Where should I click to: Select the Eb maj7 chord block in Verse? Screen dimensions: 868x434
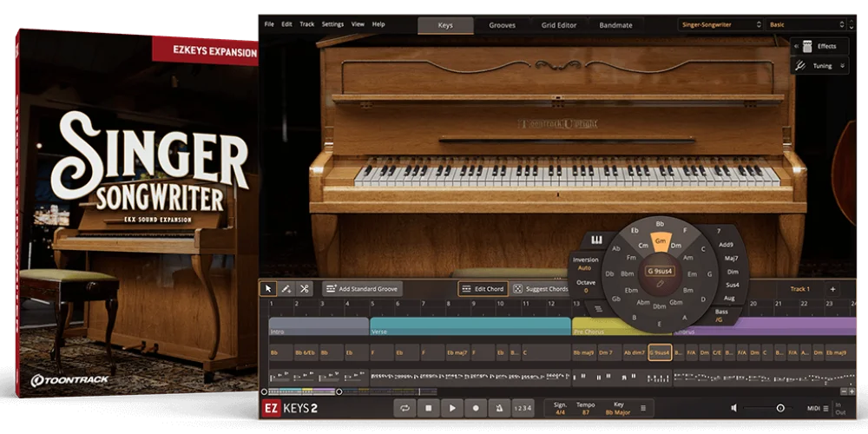tap(457, 352)
